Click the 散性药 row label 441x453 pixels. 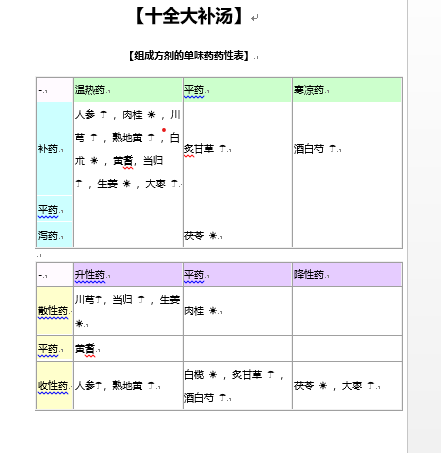[53, 311]
